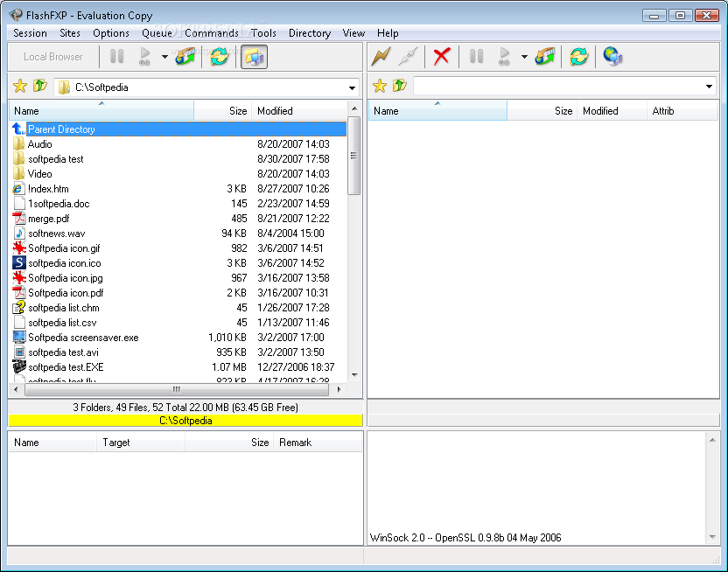
Task: Click the Disconnect plug icon
Action: point(408,57)
